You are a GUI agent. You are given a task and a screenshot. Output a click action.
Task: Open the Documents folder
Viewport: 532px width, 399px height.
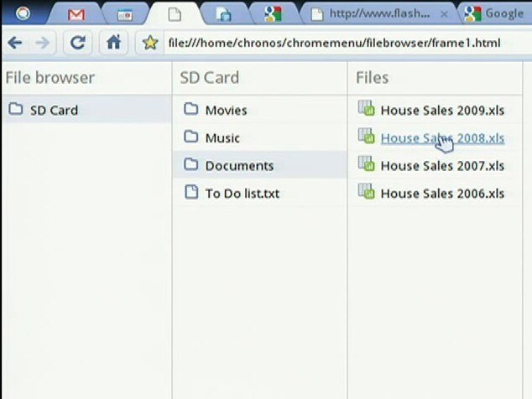coord(260,165)
